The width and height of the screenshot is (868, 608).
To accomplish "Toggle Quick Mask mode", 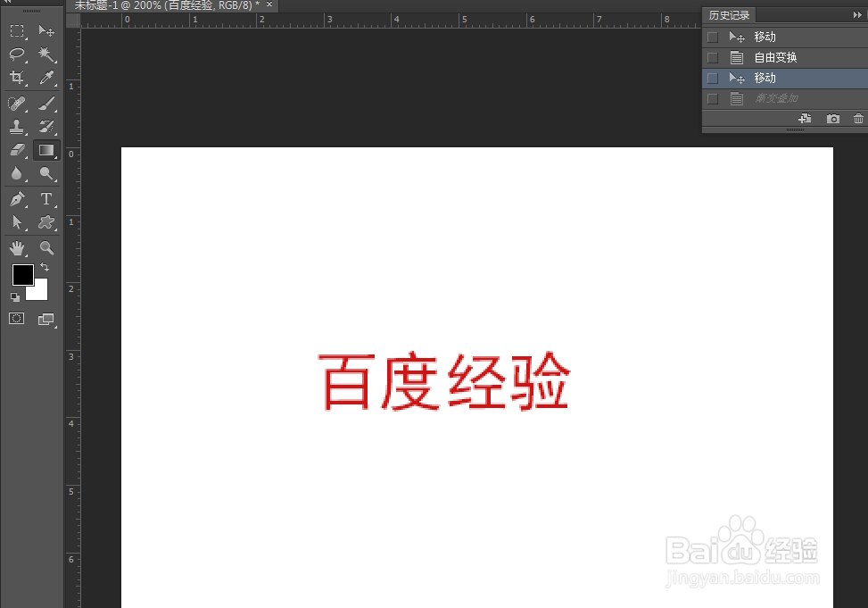I will 17,318.
